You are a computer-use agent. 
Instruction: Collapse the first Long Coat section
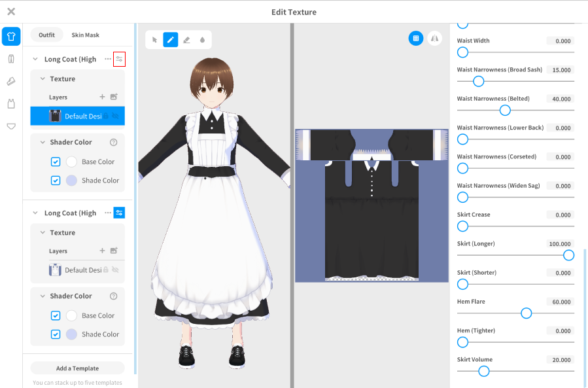(x=35, y=60)
